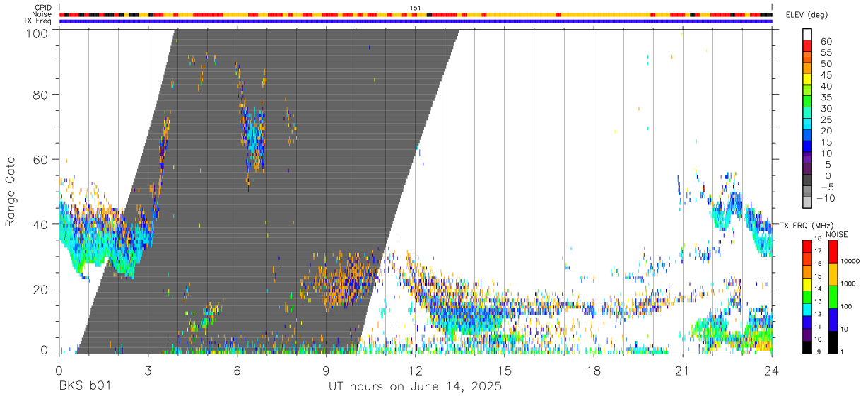This screenshot has width=868, height=401.
Task: Select the 24 tick on the UT hours axis
Action: 772,370
